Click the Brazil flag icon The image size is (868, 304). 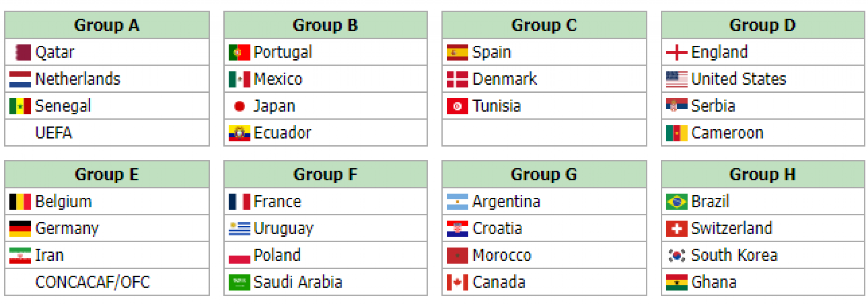point(676,202)
